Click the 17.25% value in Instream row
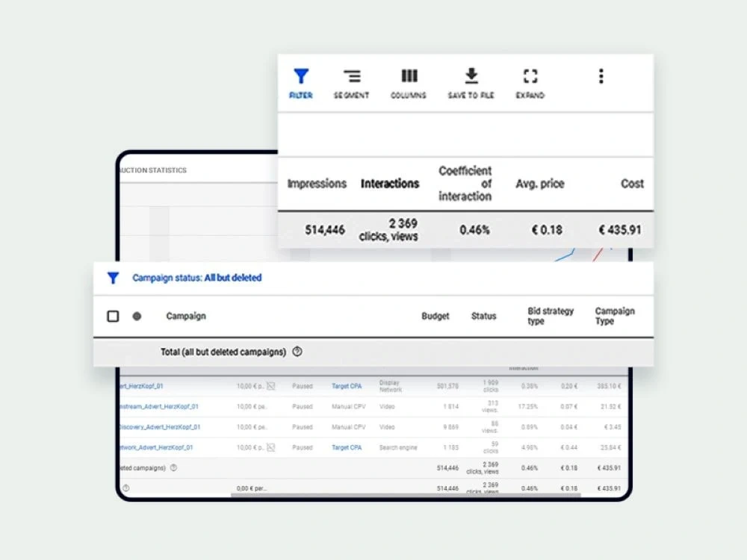The image size is (747, 560). 528,406
